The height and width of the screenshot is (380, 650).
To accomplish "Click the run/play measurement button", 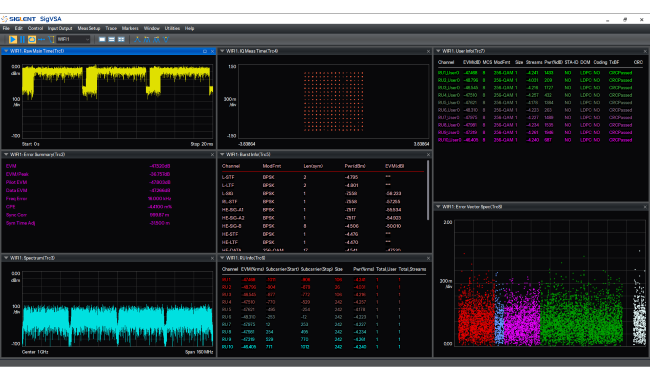I will click(x=13, y=39).
